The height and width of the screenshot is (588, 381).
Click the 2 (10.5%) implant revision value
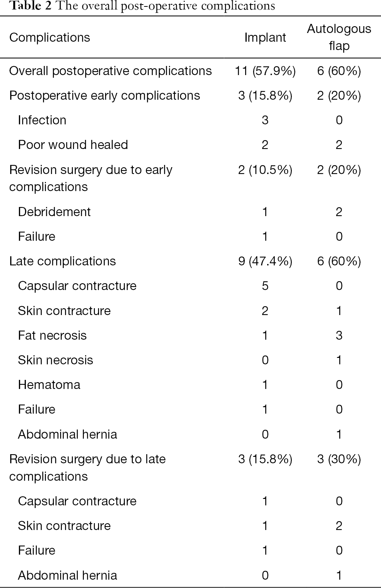click(265, 170)
